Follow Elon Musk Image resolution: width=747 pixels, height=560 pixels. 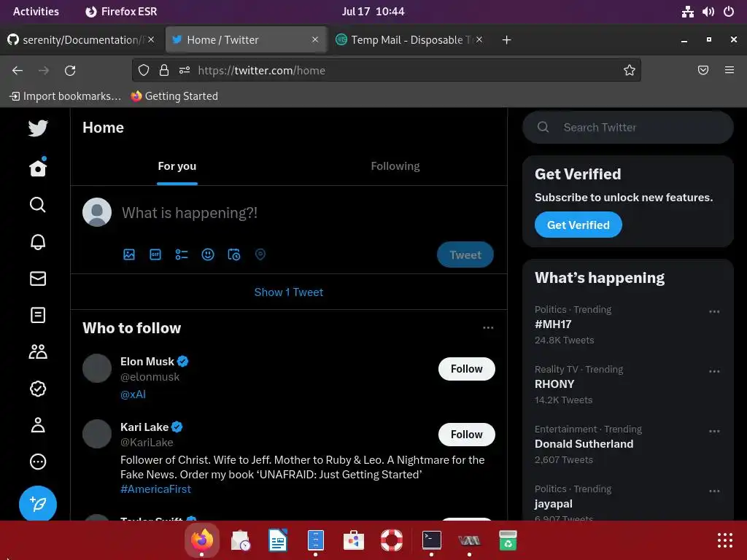click(x=466, y=369)
